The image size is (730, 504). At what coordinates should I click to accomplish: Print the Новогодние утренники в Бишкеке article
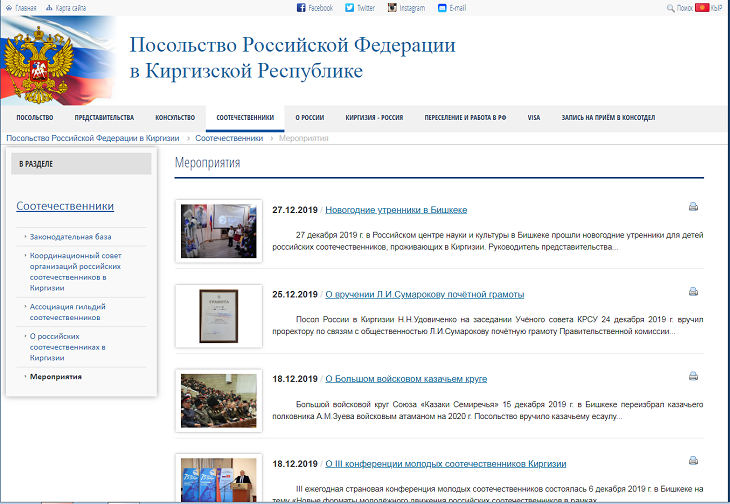tap(693, 207)
